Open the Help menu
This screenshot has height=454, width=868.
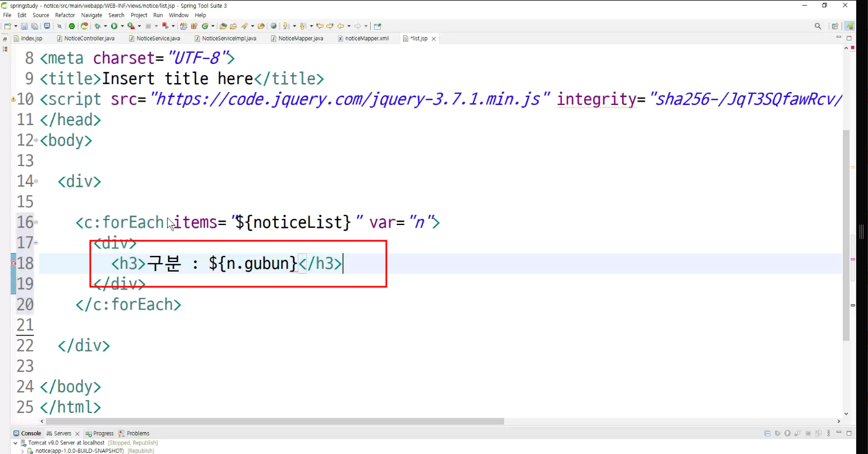pyautogui.click(x=201, y=15)
